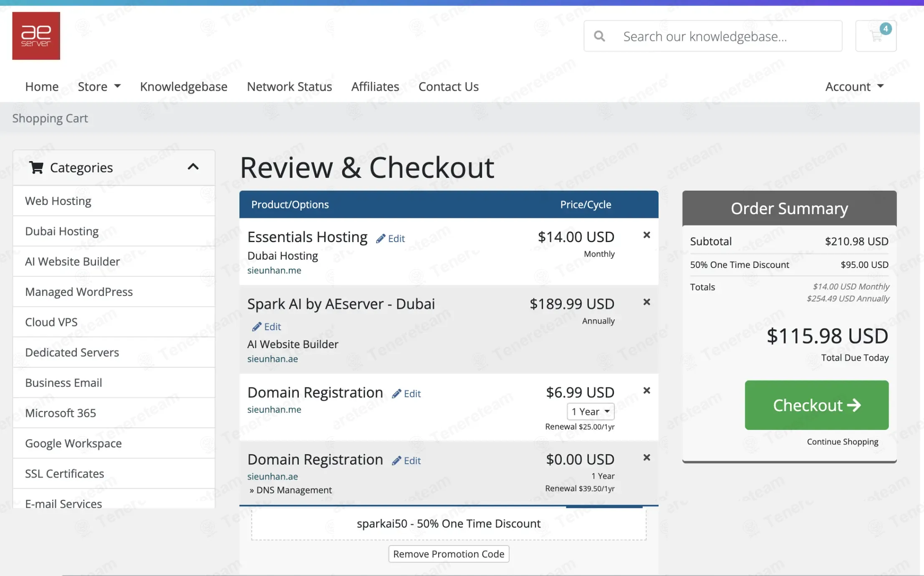This screenshot has height=576, width=924.
Task: Select Dedicated Servers category
Action: pos(114,352)
